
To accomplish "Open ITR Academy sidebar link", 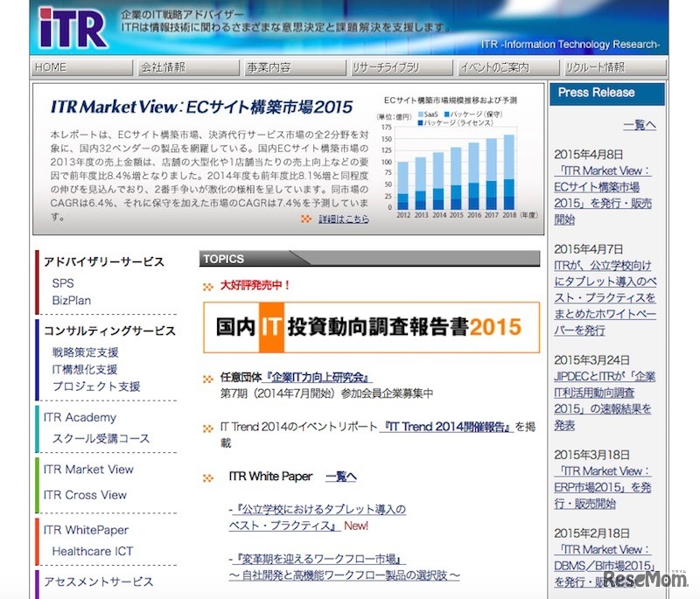I will coord(80,417).
